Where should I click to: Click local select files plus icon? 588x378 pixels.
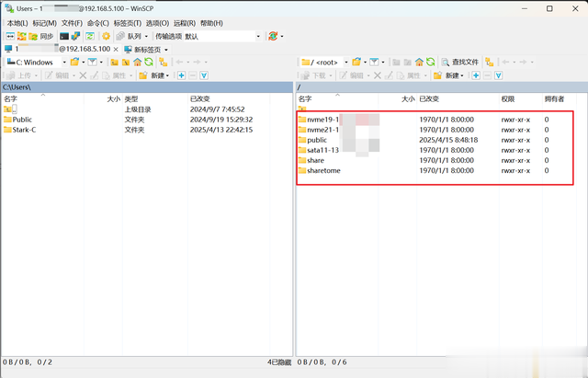tap(182, 75)
